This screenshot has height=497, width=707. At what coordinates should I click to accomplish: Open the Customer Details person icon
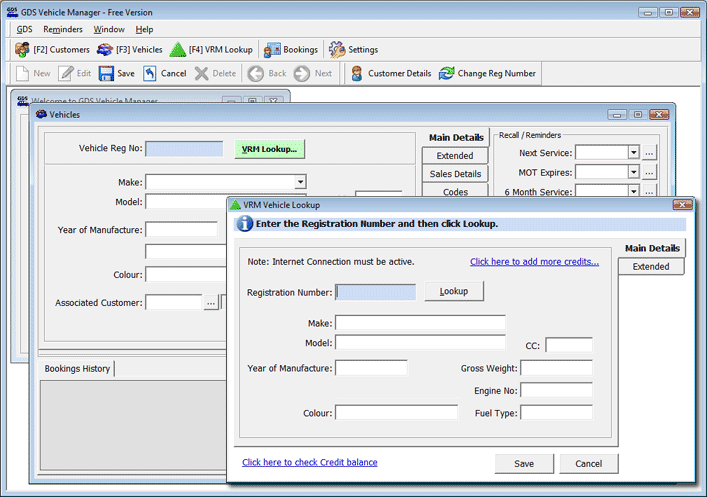point(357,74)
